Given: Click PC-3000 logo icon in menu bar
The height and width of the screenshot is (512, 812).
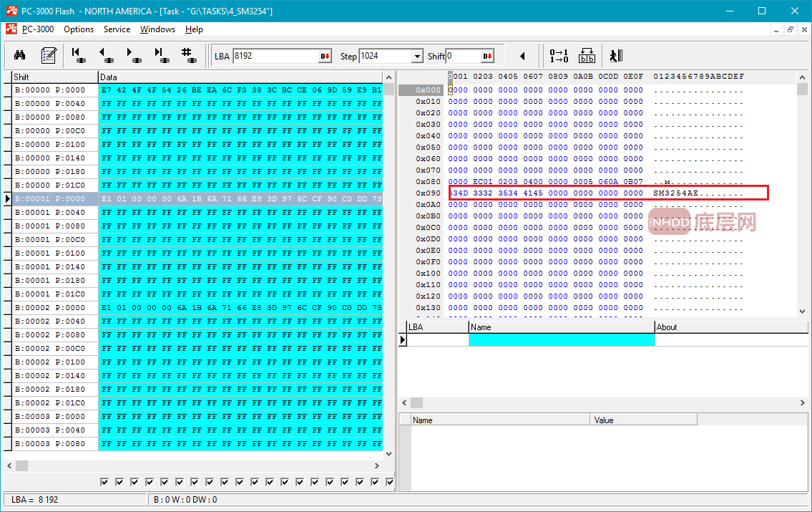Looking at the screenshot, I should click(11, 29).
